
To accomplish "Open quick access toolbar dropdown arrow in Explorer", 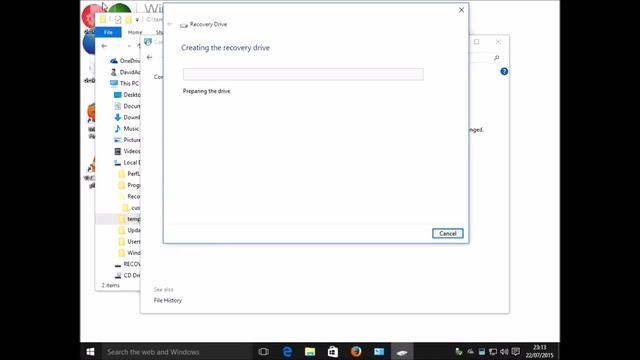I will pos(137,20).
